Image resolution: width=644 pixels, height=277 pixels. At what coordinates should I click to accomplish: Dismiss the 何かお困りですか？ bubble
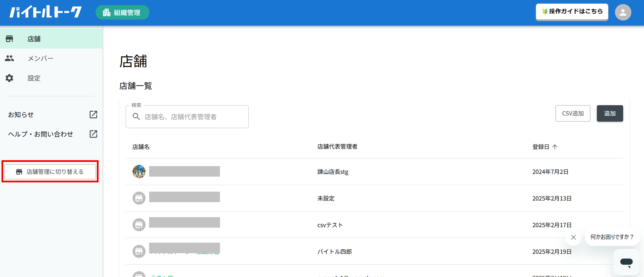coord(573,237)
